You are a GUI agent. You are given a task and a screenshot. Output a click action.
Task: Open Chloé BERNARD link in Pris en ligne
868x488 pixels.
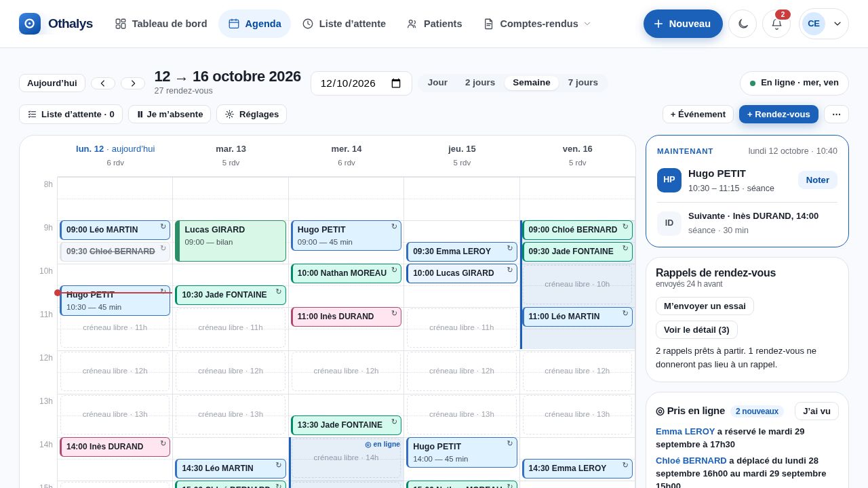pyautogui.click(x=691, y=460)
